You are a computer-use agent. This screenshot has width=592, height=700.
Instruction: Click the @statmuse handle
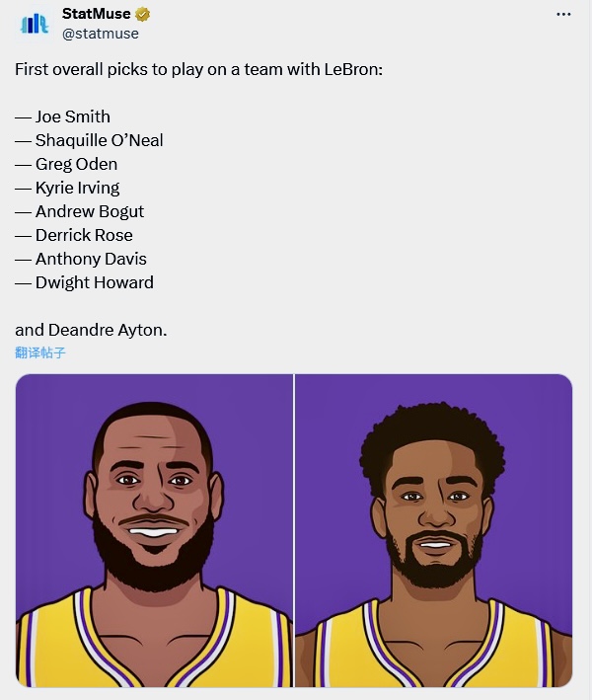(x=101, y=34)
